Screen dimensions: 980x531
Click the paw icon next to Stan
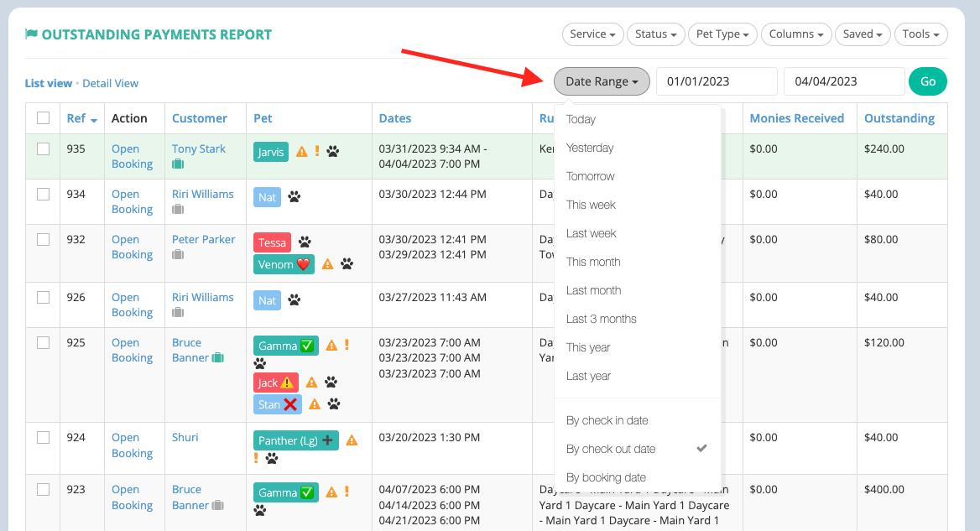coord(335,404)
